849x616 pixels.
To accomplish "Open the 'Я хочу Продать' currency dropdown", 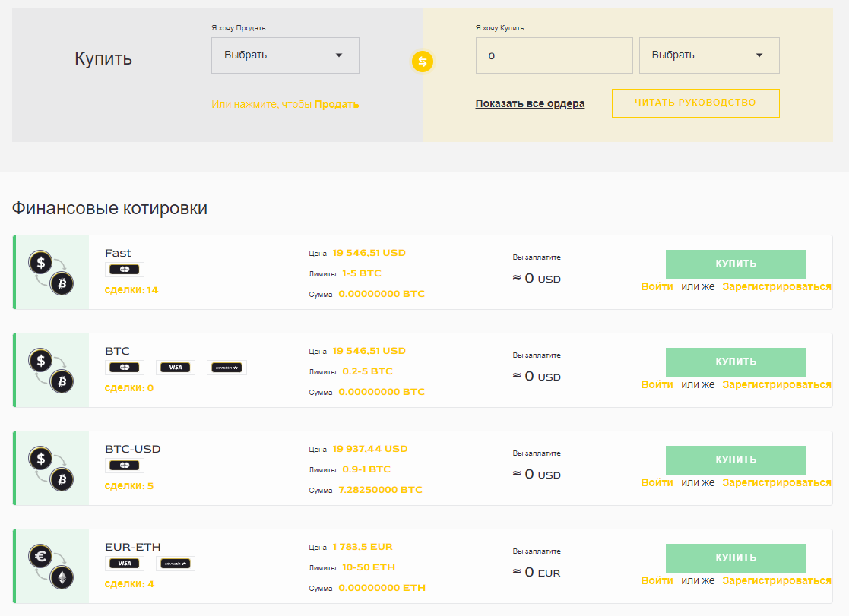I will [x=285, y=55].
